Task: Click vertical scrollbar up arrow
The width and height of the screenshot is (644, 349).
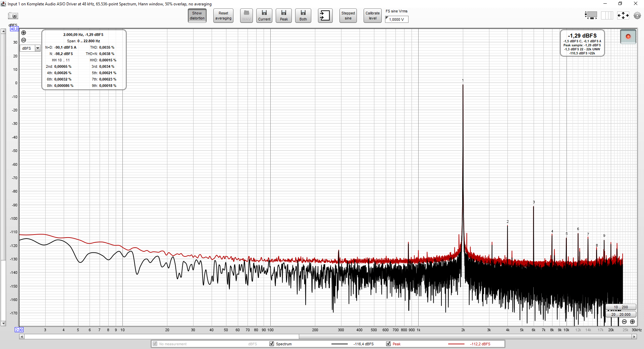Action: pos(3,31)
